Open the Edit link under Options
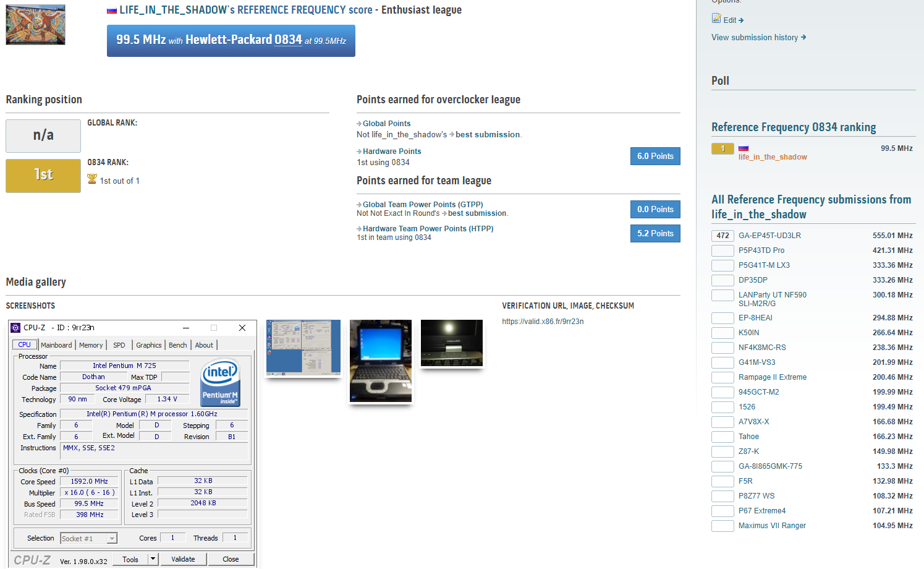 tap(730, 20)
